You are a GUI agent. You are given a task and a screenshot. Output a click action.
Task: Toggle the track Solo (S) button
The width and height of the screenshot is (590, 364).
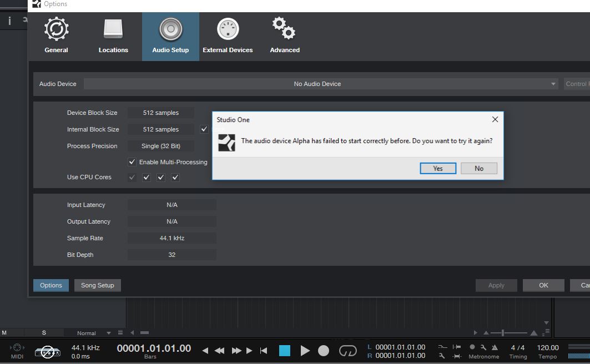[44, 333]
